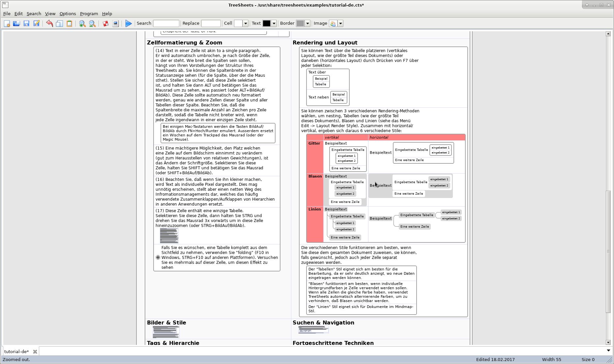Open the Options menu

tap(68, 14)
